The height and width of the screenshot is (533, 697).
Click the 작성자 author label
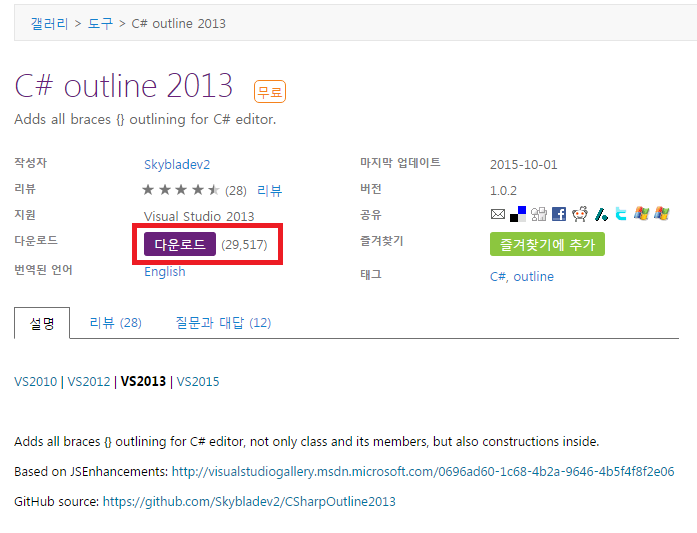31,163
